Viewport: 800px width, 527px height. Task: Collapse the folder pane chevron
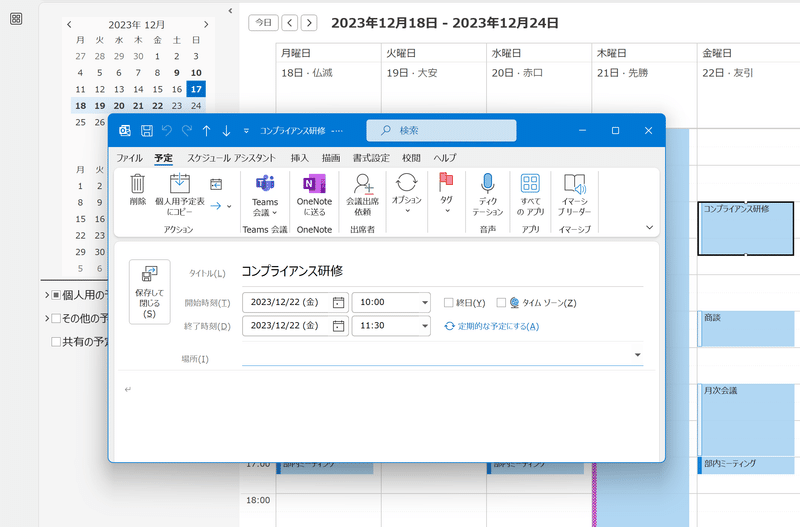click(x=230, y=11)
